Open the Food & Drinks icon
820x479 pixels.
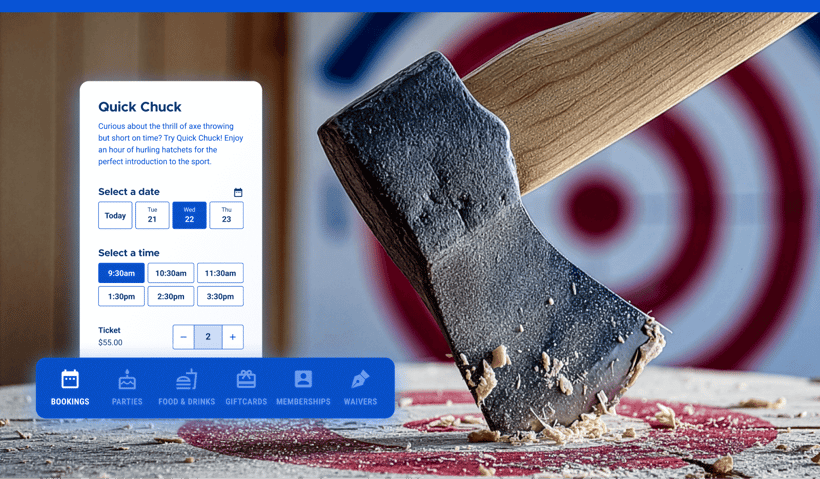tap(187, 379)
